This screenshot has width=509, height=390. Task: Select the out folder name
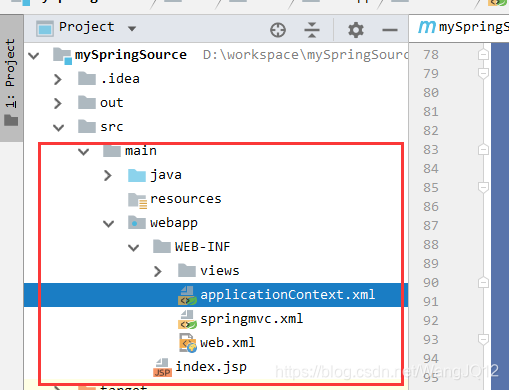tap(112, 103)
